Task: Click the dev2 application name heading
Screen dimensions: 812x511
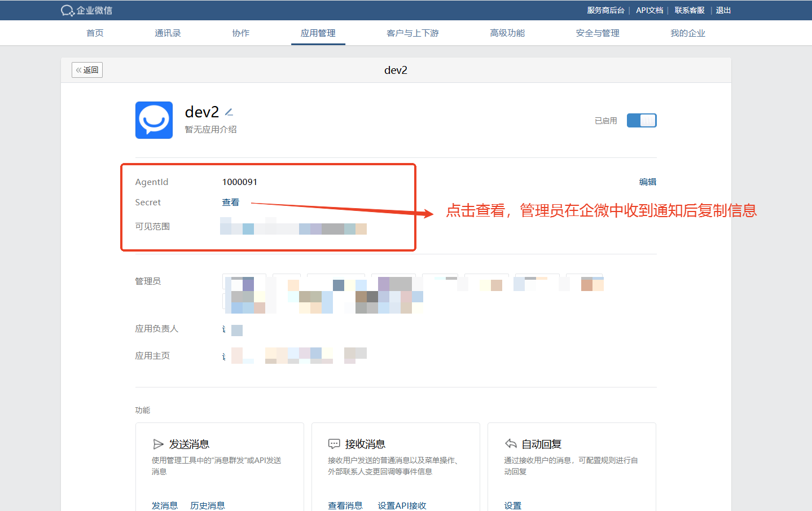Action: tap(202, 112)
